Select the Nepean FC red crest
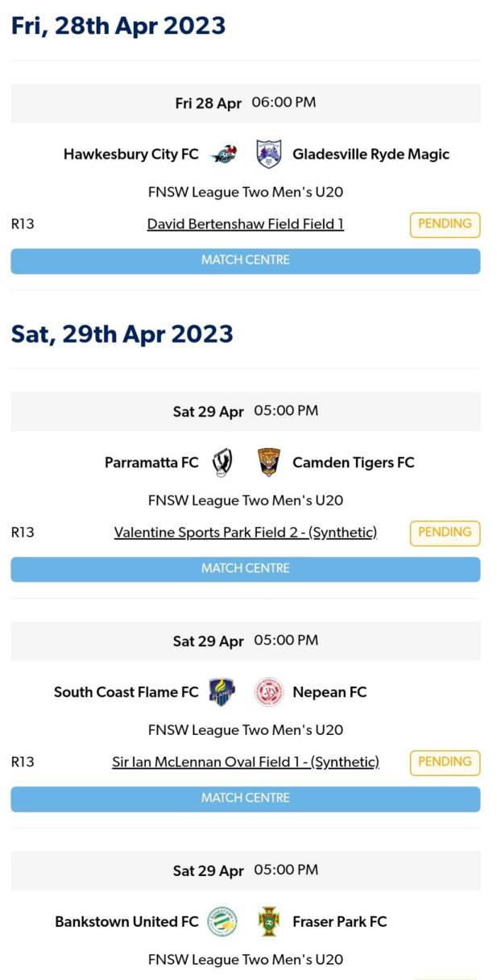The height and width of the screenshot is (980, 497). (267, 691)
